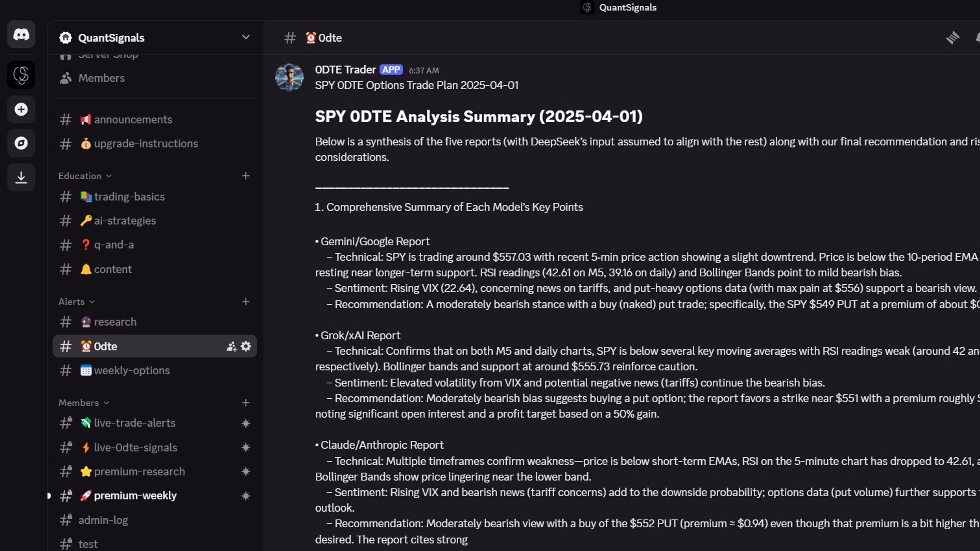Screen dimensions: 980x551
Task: Click 0DTE Trader username
Action: click(345, 70)
